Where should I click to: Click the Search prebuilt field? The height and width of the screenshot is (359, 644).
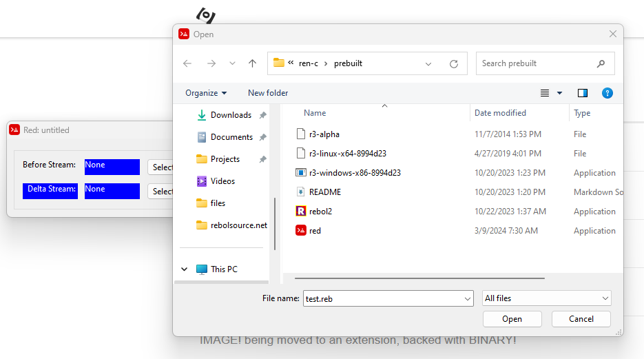[x=537, y=63]
